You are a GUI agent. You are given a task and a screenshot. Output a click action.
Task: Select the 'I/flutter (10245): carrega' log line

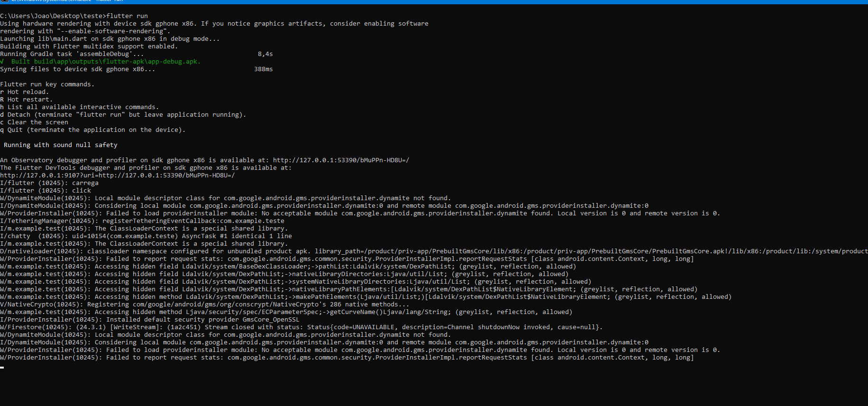click(49, 183)
